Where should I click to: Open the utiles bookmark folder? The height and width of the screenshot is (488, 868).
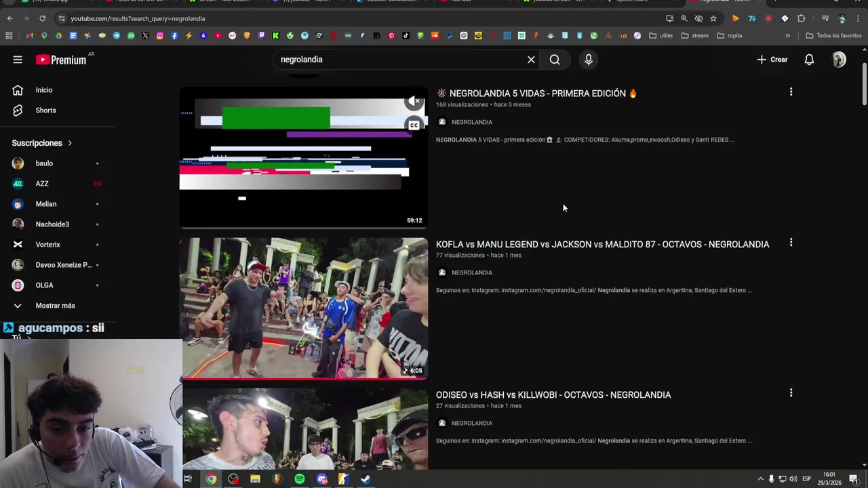click(x=661, y=35)
